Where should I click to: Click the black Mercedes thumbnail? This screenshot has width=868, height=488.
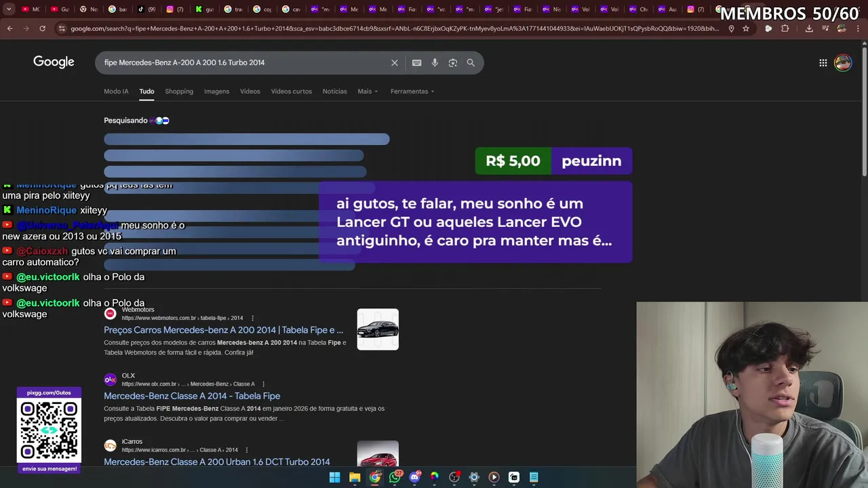378,329
